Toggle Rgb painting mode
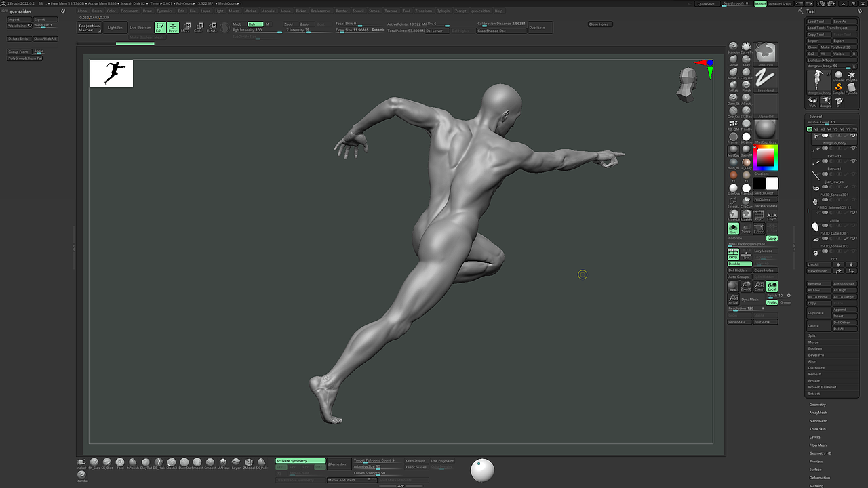Image resolution: width=868 pixels, height=488 pixels. (x=254, y=24)
